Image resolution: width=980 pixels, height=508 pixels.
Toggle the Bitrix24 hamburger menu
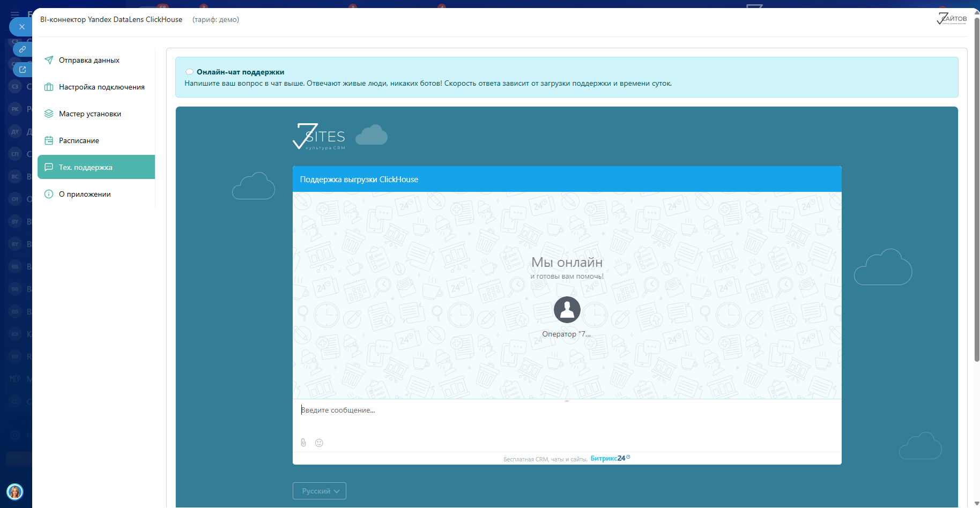click(15, 14)
